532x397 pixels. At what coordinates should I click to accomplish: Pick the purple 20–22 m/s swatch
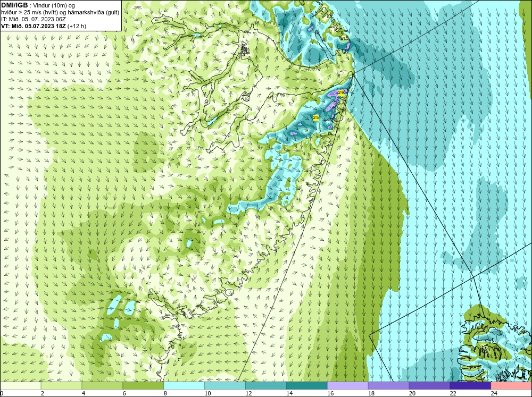click(429, 386)
